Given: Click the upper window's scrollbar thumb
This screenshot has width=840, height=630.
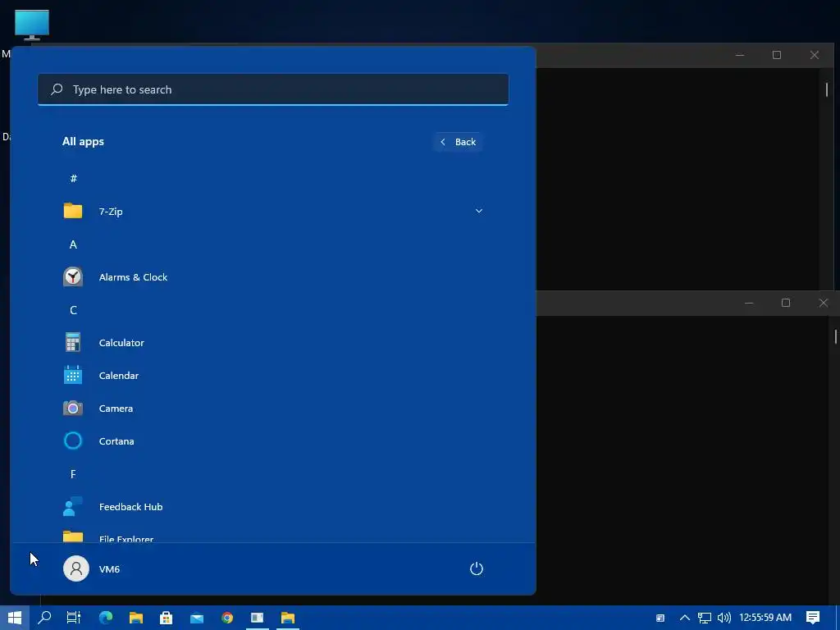Looking at the screenshot, I should pos(827,89).
